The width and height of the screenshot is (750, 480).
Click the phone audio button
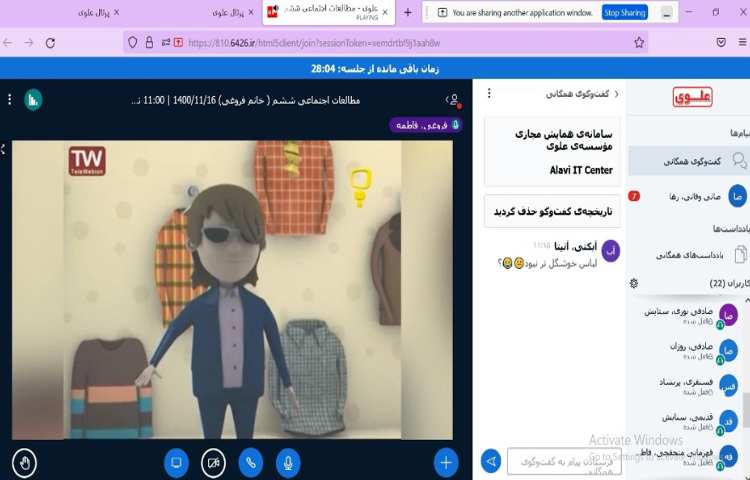coord(251,462)
